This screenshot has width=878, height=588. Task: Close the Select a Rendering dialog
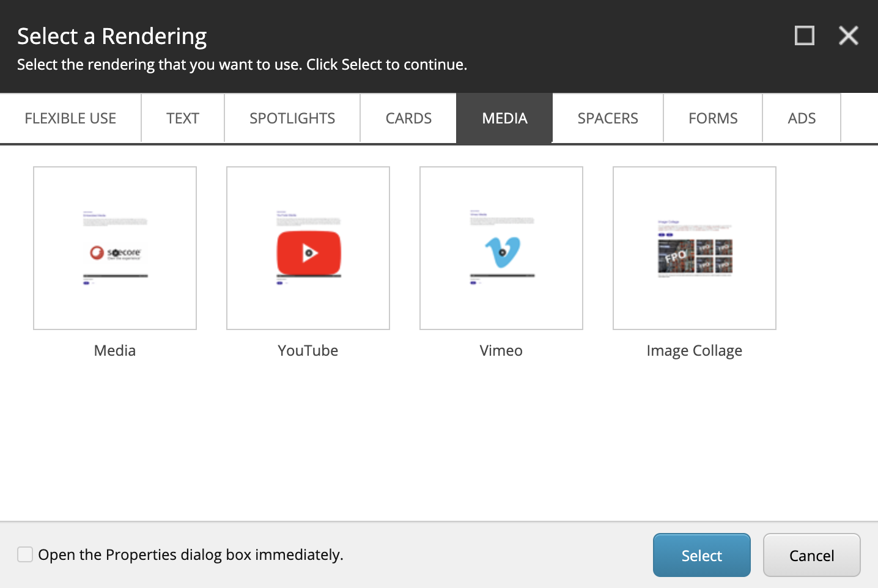pyautogui.click(x=849, y=35)
